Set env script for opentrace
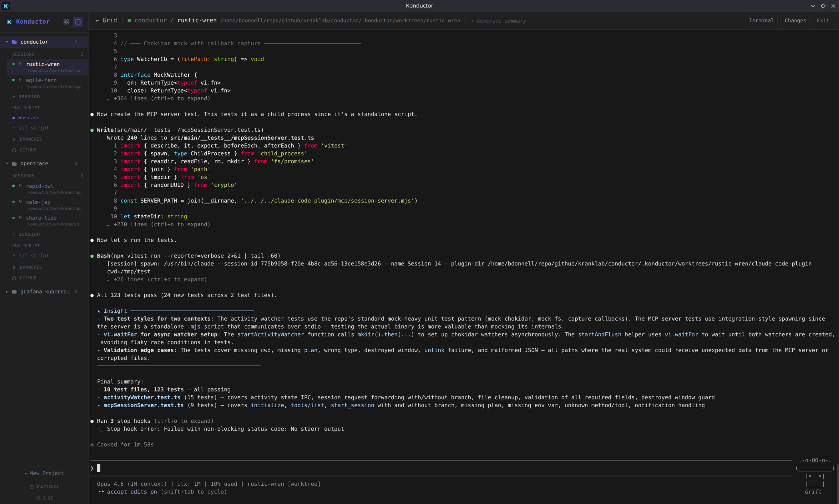This screenshot has height=504, width=839. (x=31, y=256)
